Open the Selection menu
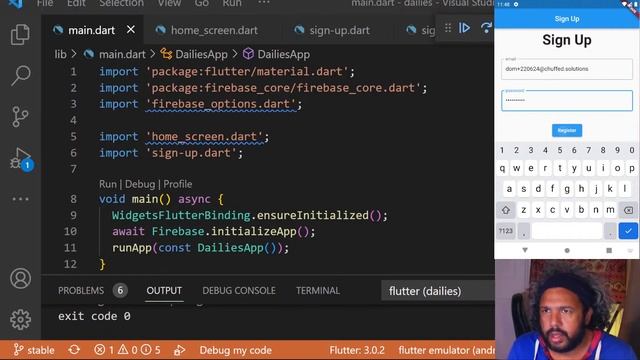The width and height of the screenshot is (640, 360). (x=122, y=3)
